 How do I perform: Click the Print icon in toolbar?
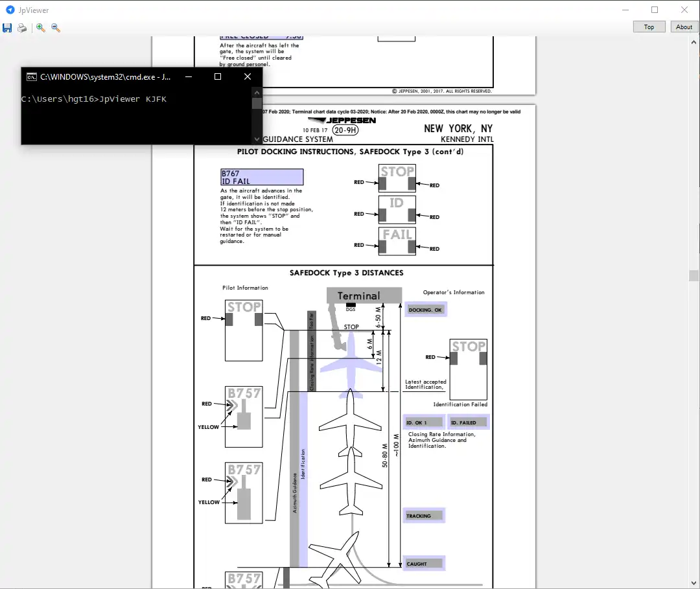coord(22,28)
